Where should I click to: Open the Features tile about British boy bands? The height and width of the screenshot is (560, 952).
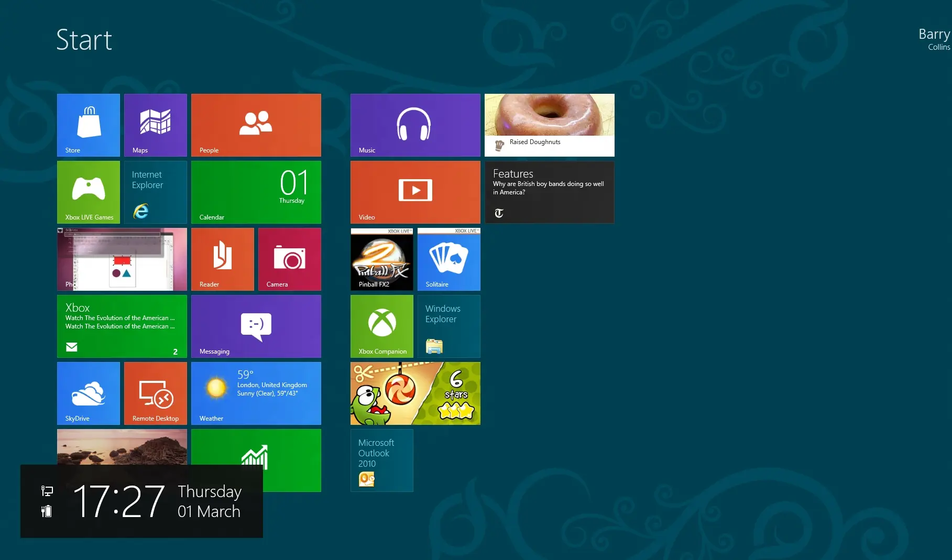pos(550,192)
